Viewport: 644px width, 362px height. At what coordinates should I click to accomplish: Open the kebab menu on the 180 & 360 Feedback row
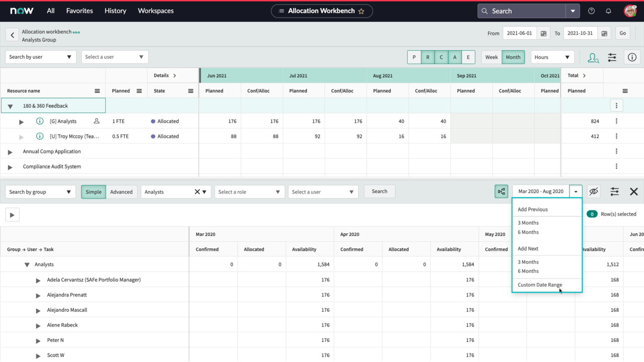point(616,106)
